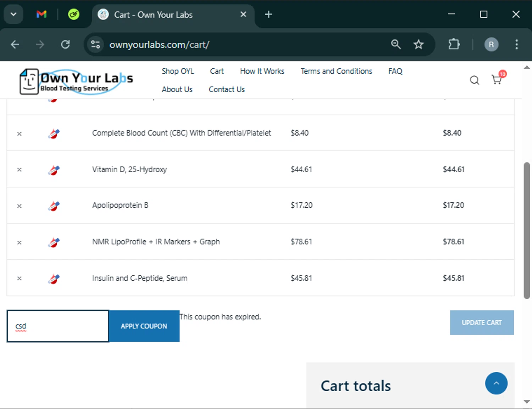This screenshot has height=409, width=532.
Task: Open the browser extensions menu
Action: pos(454,44)
